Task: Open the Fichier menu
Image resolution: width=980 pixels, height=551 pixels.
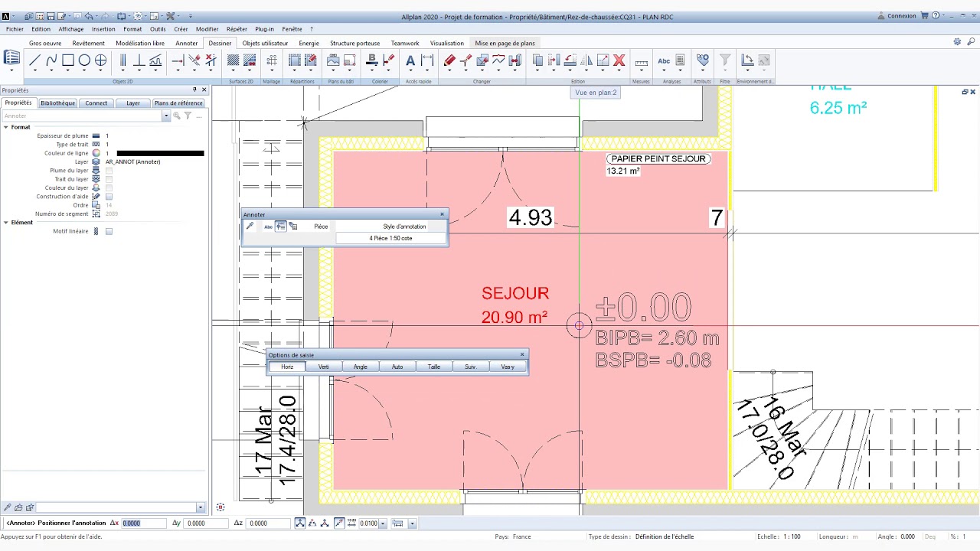Action: [15, 29]
